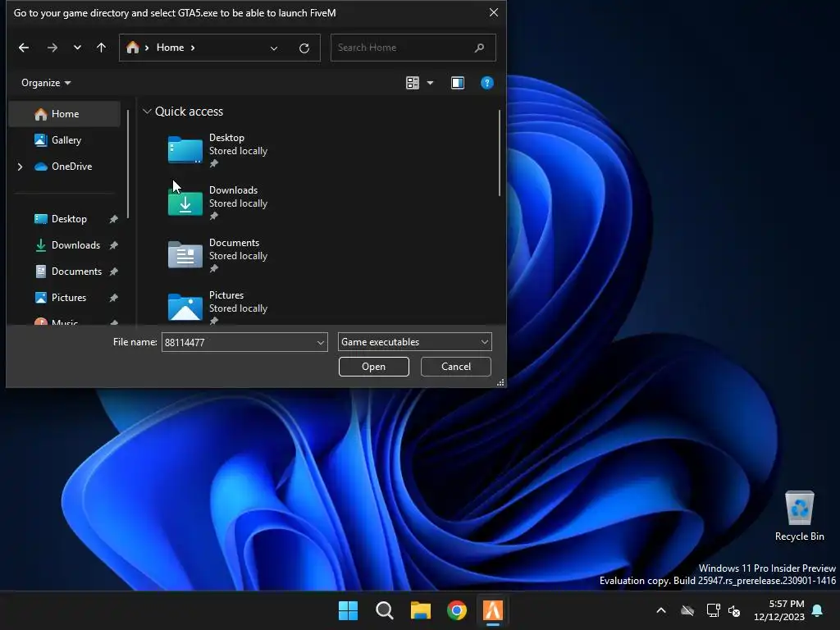Screen dimensions: 840x630
Task: Click the magnifier icon in Search Home box
Action: pyautogui.click(x=479, y=48)
